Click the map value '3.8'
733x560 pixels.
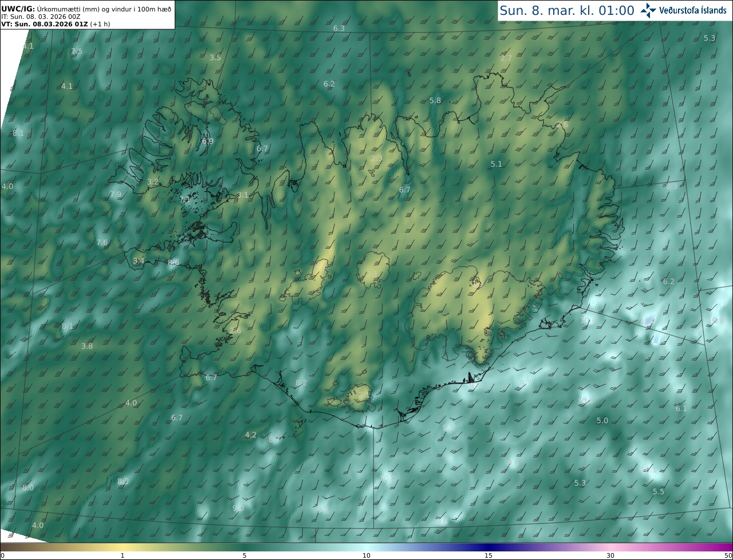pos(87,346)
